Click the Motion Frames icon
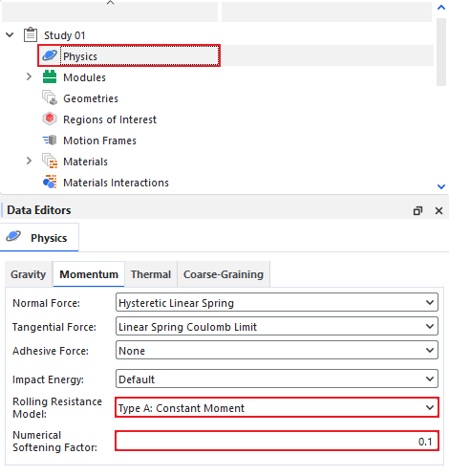 50,140
